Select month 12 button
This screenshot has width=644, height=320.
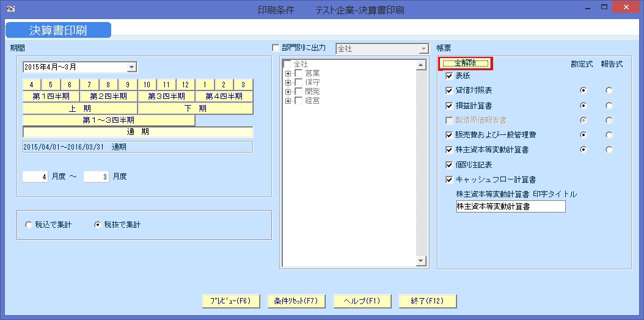pyautogui.click(x=186, y=85)
